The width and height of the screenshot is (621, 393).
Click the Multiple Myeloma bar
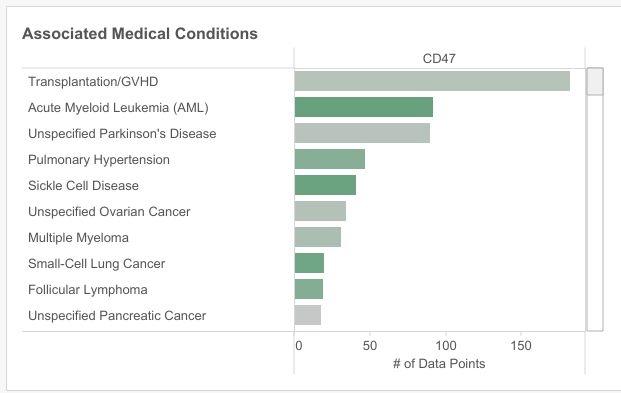(318, 237)
